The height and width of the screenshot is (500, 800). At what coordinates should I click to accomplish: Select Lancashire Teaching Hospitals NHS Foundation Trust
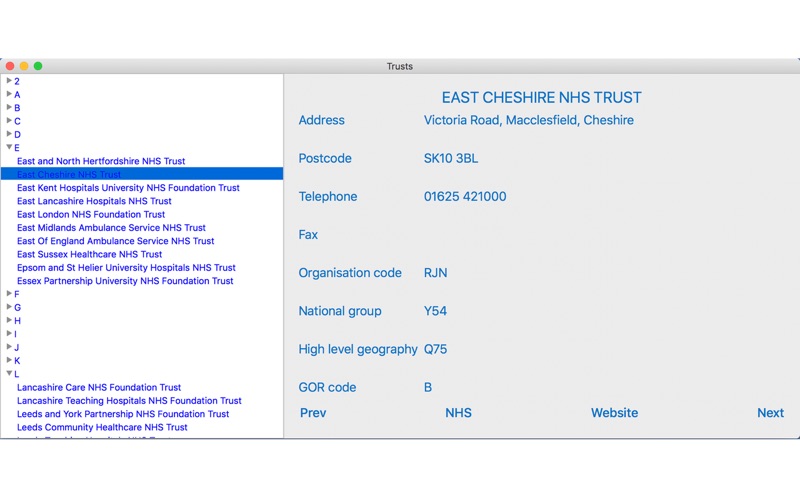(x=129, y=401)
